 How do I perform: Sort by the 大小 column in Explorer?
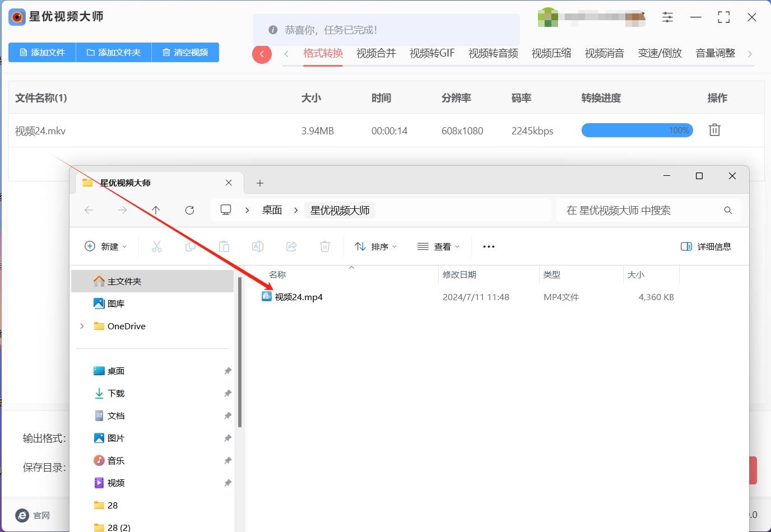pyautogui.click(x=636, y=274)
